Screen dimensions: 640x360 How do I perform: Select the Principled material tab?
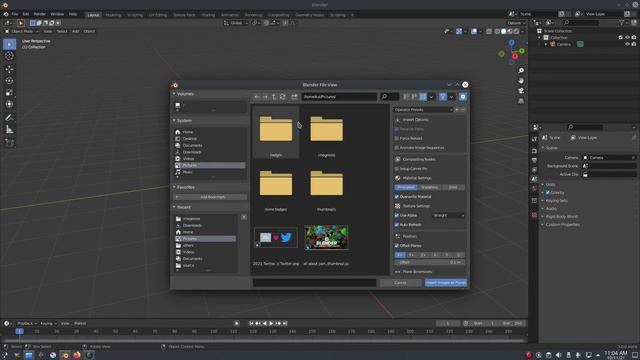406,187
